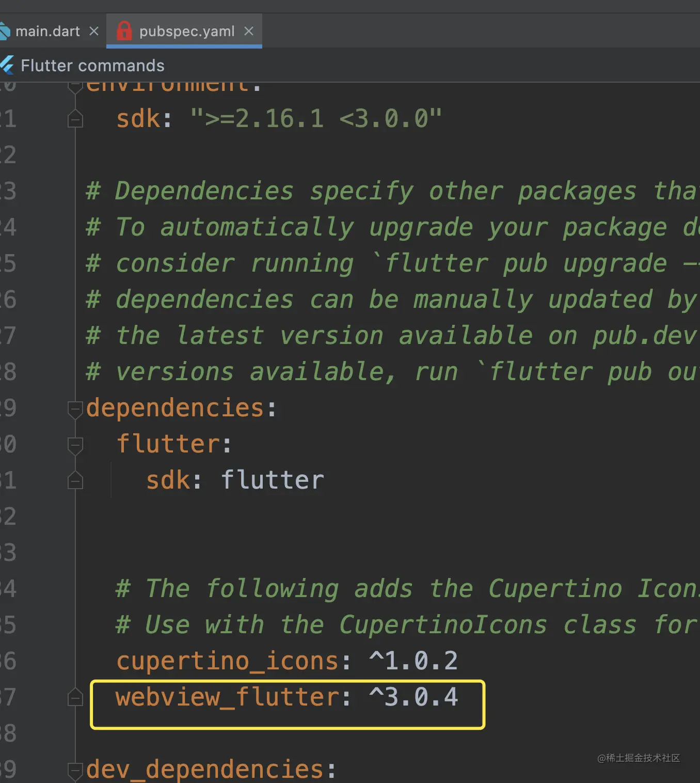Collapse the flutter block fold marker

75,445
